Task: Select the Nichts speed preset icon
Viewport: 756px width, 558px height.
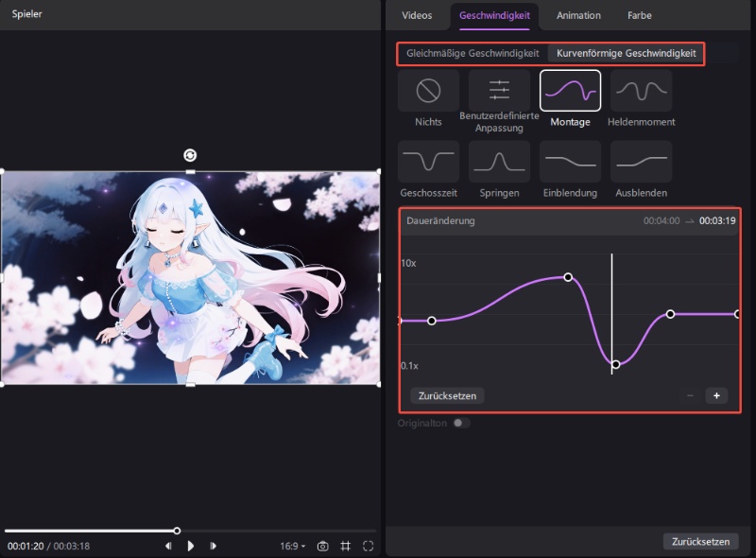Action: click(x=428, y=91)
